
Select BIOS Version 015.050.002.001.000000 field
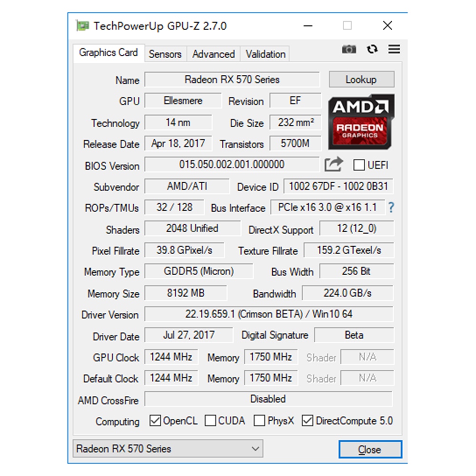click(x=232, y=164)
